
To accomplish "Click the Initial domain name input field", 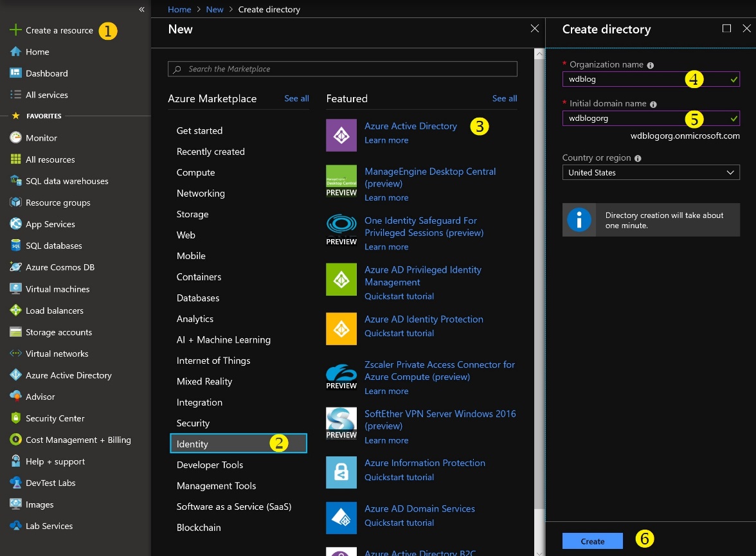I will tap(651, 118).
